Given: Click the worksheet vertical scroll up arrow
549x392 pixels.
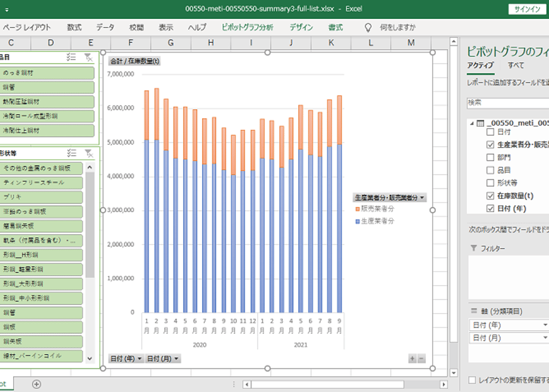Looking at the screenshot, I should pos(454,42).
